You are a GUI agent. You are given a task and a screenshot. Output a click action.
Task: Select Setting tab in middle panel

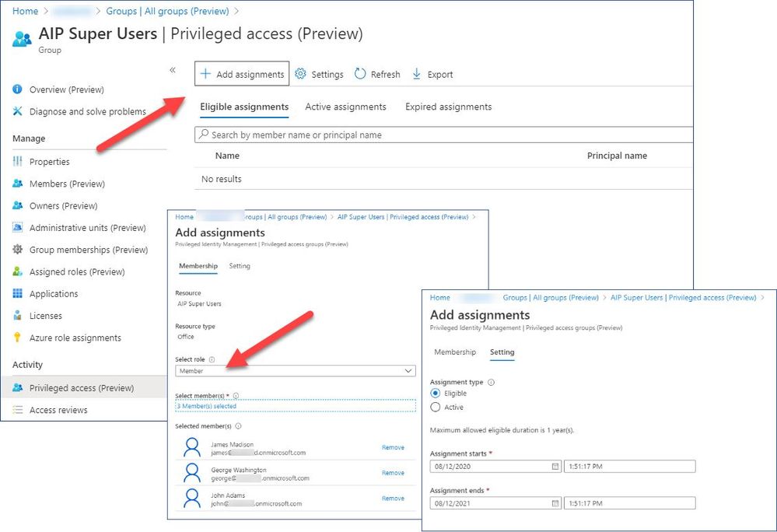click(240, 266)
